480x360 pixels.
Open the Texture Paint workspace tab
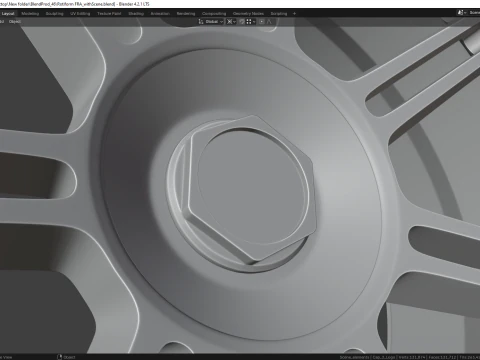click(109, 14)
